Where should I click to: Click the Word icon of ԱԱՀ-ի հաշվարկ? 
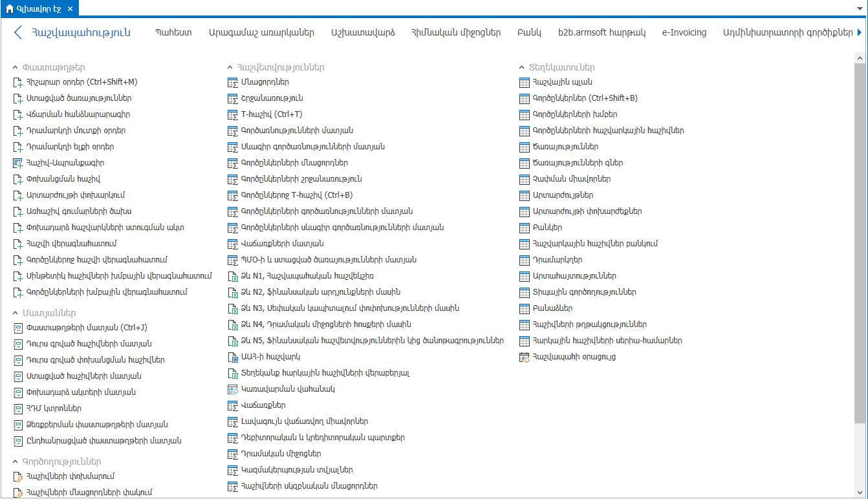[x=233, y=357]
